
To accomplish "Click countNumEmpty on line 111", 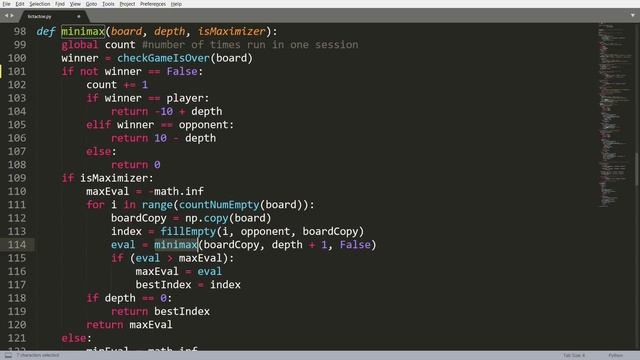I will (219, 205).
